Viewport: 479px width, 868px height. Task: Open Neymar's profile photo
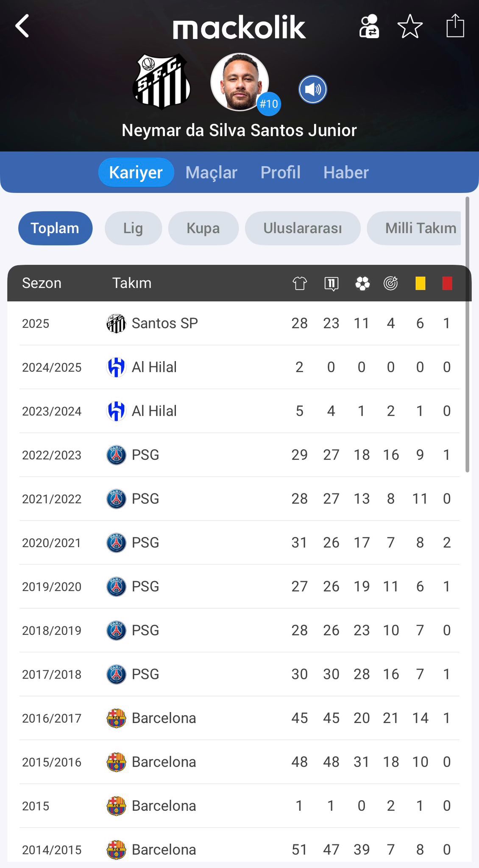[x=239, y=81]
